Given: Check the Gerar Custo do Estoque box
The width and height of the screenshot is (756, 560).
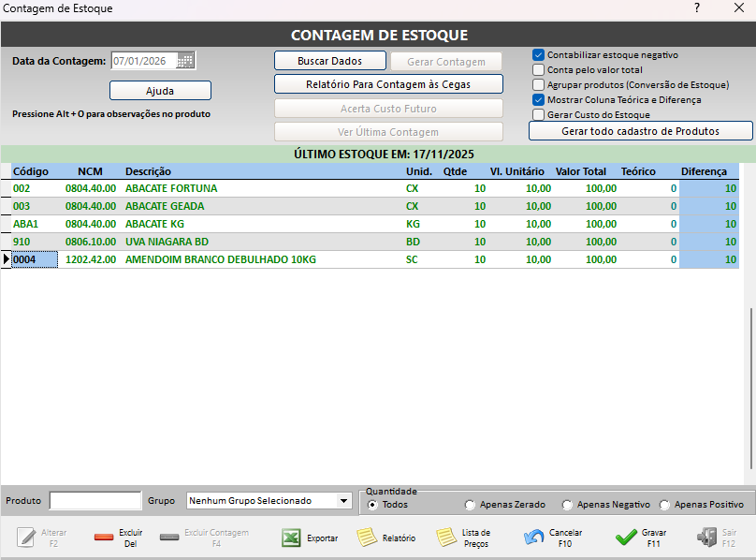Looking at the screenshot, I should [x=538, y=115].
